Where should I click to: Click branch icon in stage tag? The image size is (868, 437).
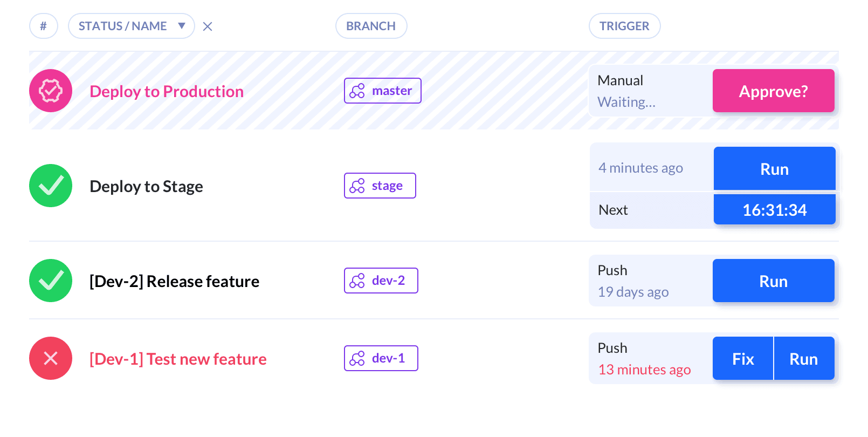(x=357, y=186)
